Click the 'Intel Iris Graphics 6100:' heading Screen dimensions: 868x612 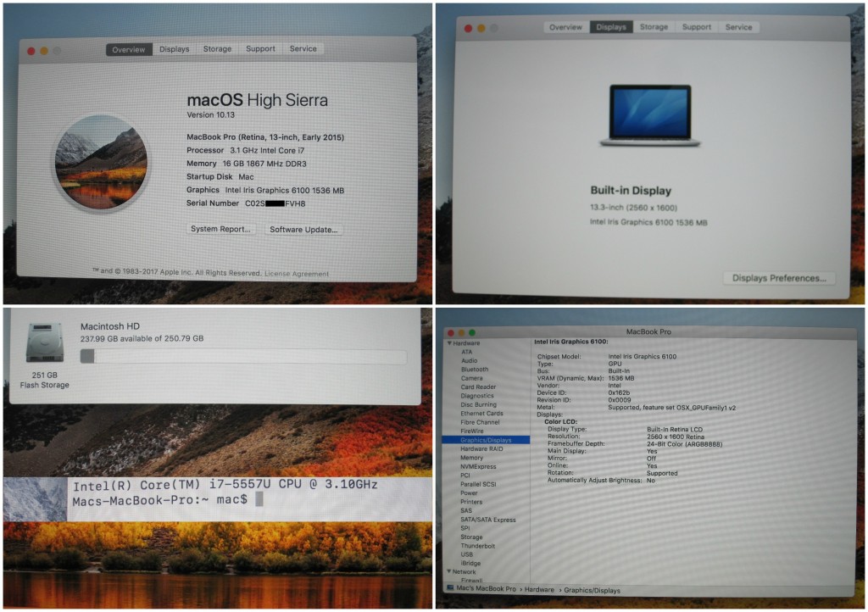click(x=570, y=342)
